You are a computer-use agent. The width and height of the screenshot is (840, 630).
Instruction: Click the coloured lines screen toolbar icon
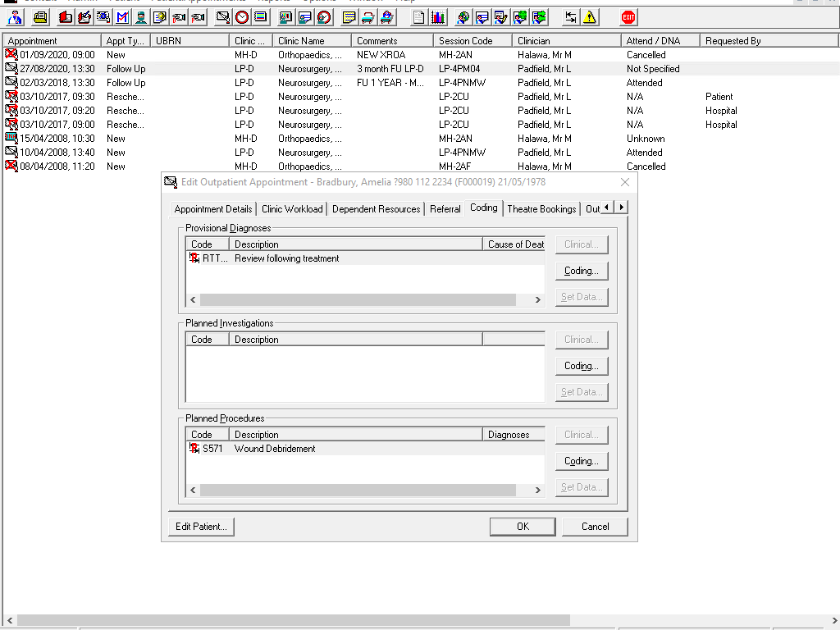(x=261, y=18)
